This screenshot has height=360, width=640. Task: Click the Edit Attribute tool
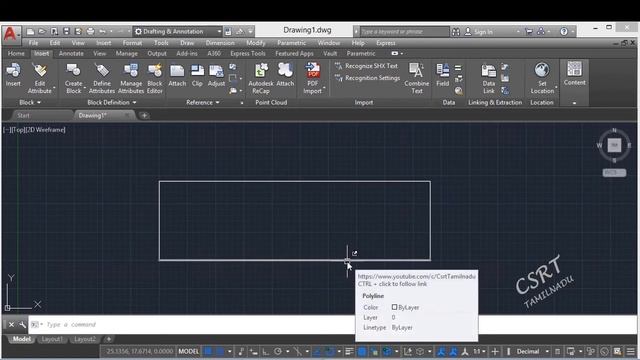point(40,79)
